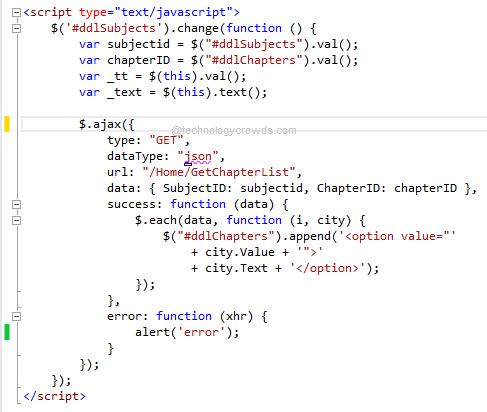
Task: Click the '#ddlSubjects' selector in change handler
Action: (x=114, y=28)
